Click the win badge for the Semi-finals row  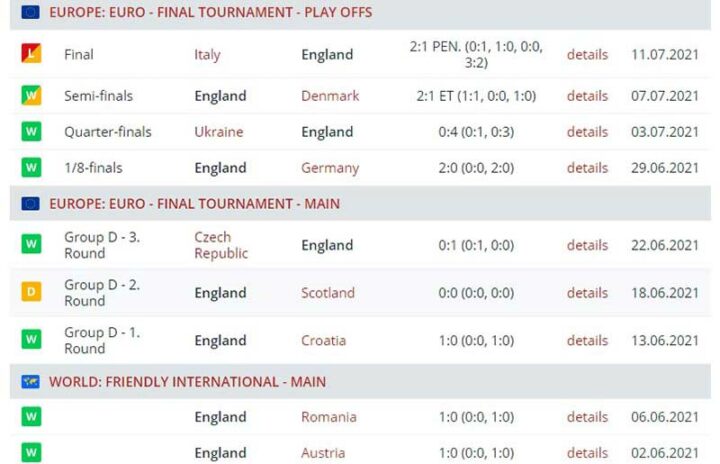coord(31,96)
